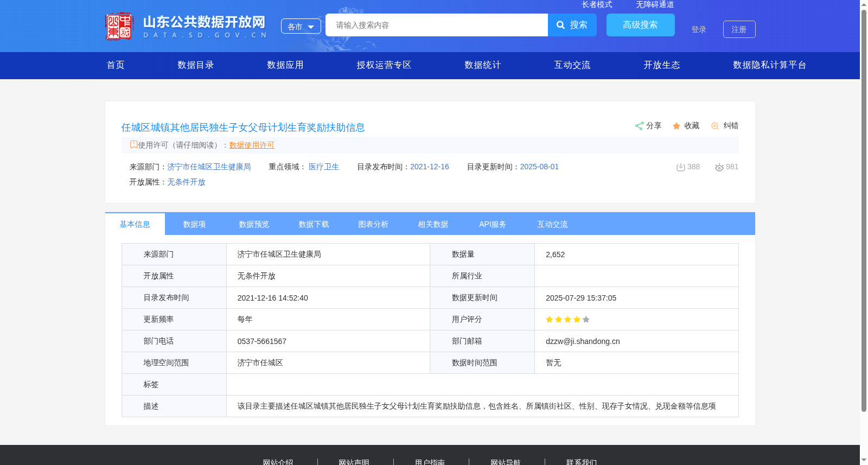
Task: Switch to the API服务 tab
Action: click(x=493, y=224)
